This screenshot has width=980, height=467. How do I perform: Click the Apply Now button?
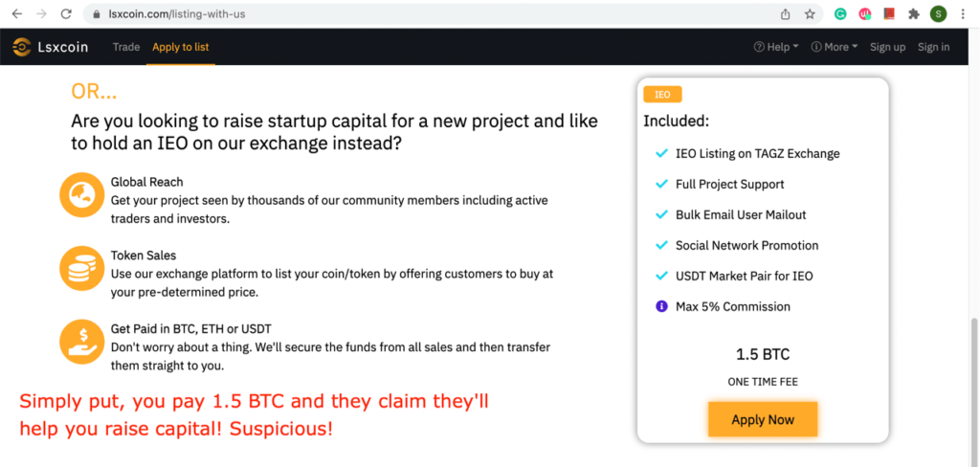(763, 419)
